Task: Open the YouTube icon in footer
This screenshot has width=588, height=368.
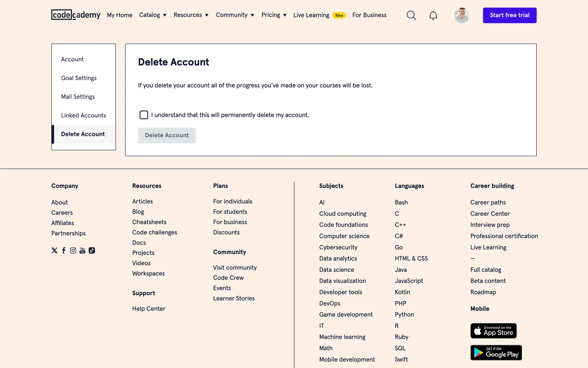Action: pos(82,251)
